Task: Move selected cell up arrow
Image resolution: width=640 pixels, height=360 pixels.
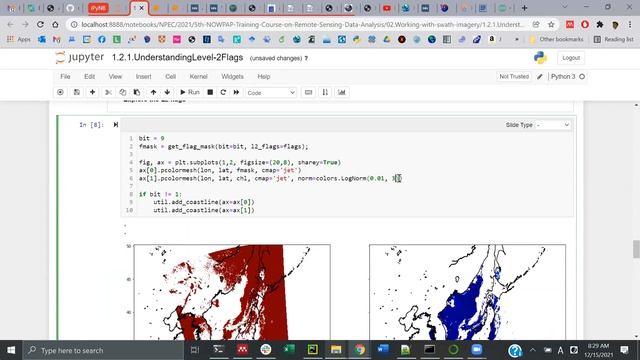Action: [x=153, y=92]
